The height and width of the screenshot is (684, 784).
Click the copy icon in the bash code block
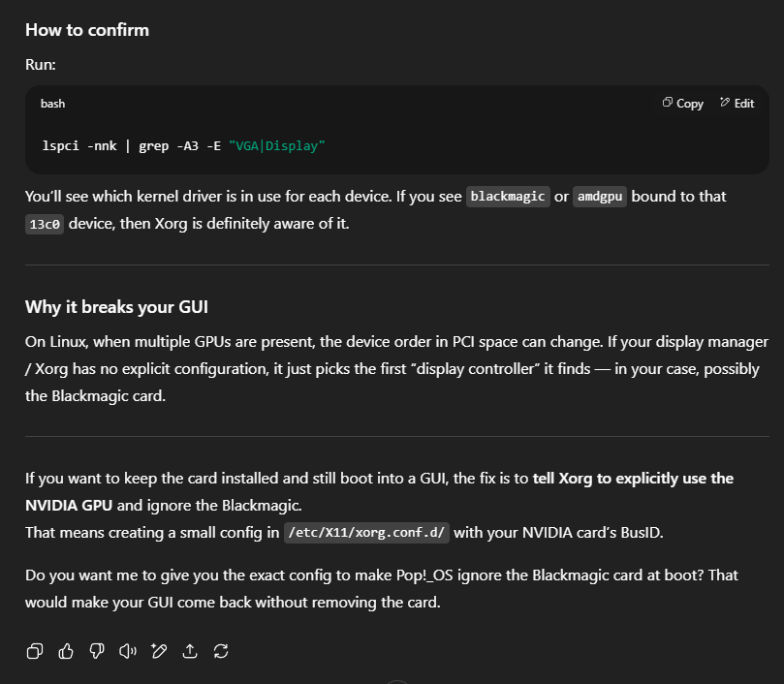(668, 103)
